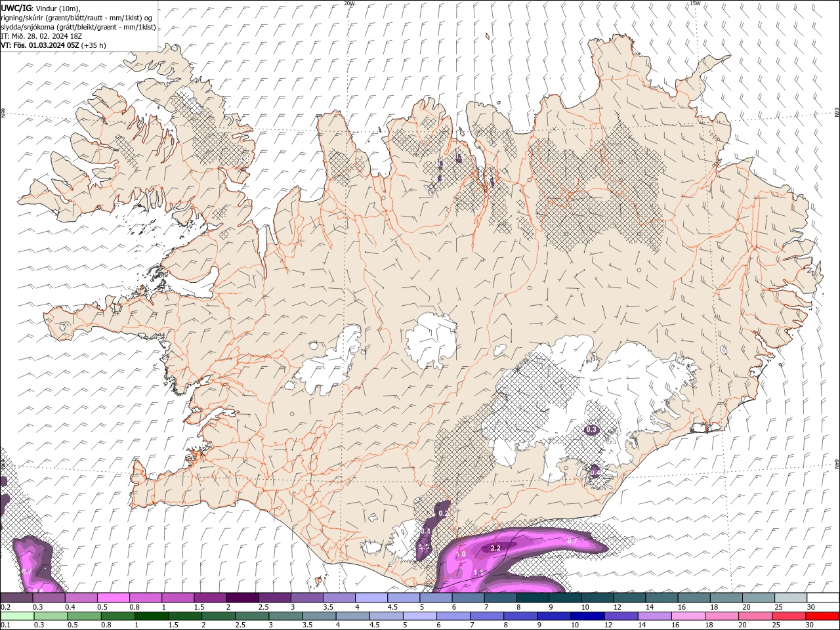Image resolution: width=840 pixels, height=630 pixels.
Task: Click the bright pink 0.5 swatch, upper legend row
Action: [113, 598]
